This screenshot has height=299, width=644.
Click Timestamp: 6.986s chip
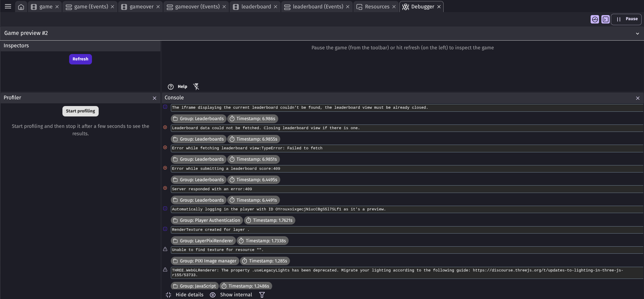point(253,119)
